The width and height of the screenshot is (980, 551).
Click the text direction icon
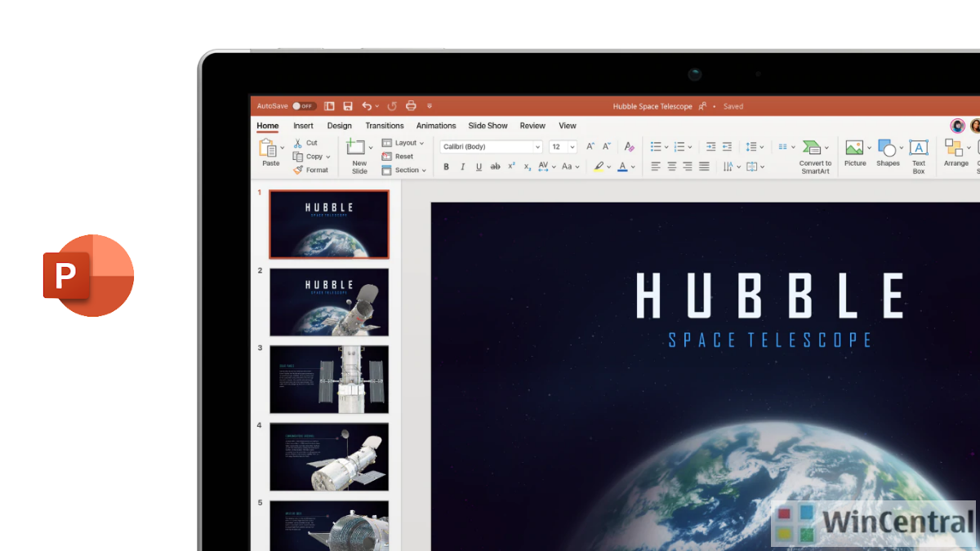coord(728,167)
